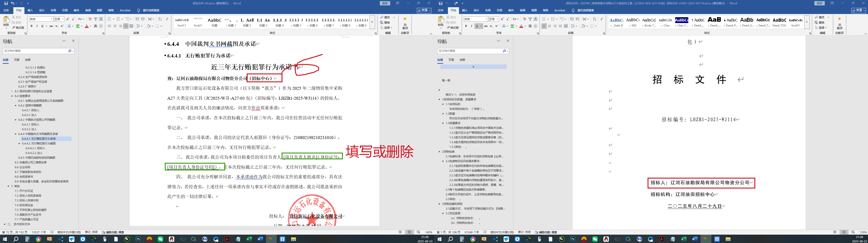This screenshot has width=868, height=243.
Task: Save the 投标文件-26 document with the disk icon
Action: 6,3
